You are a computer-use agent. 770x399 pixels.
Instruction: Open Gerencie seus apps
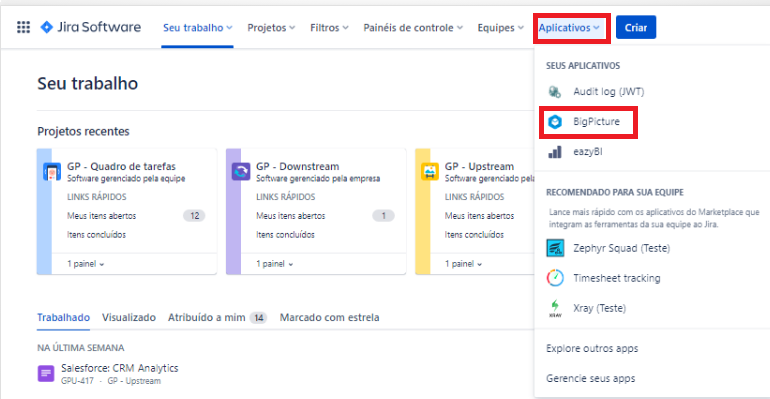591,378
